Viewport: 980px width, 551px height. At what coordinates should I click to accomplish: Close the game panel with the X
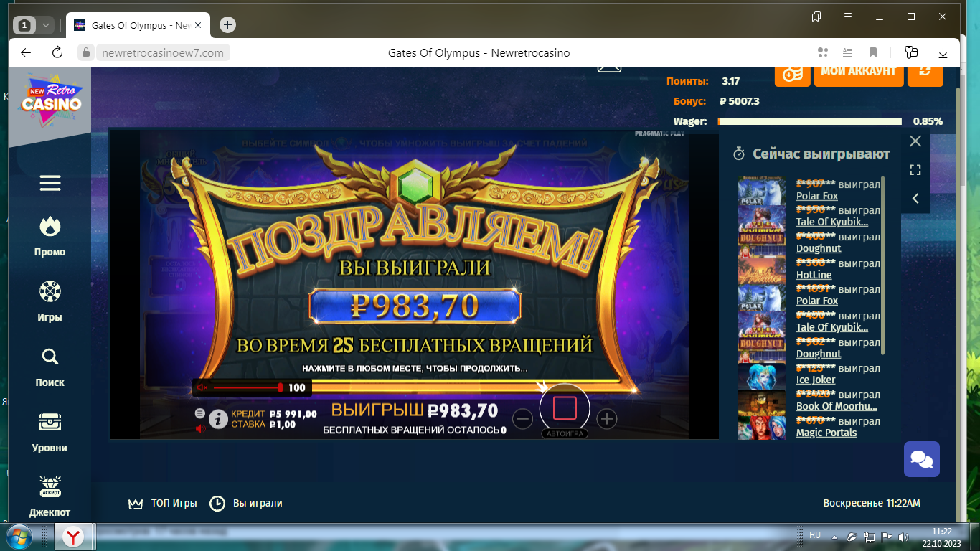tap(915, 141)
